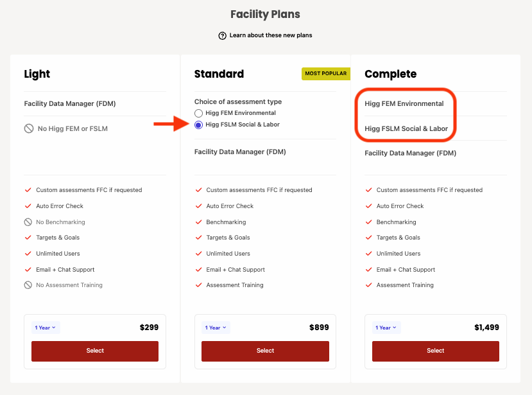Click the Higg FEM Environmental label in Complete
Image resolution: width=532 pixels, height=395 pixels.
tap(404, 103)
